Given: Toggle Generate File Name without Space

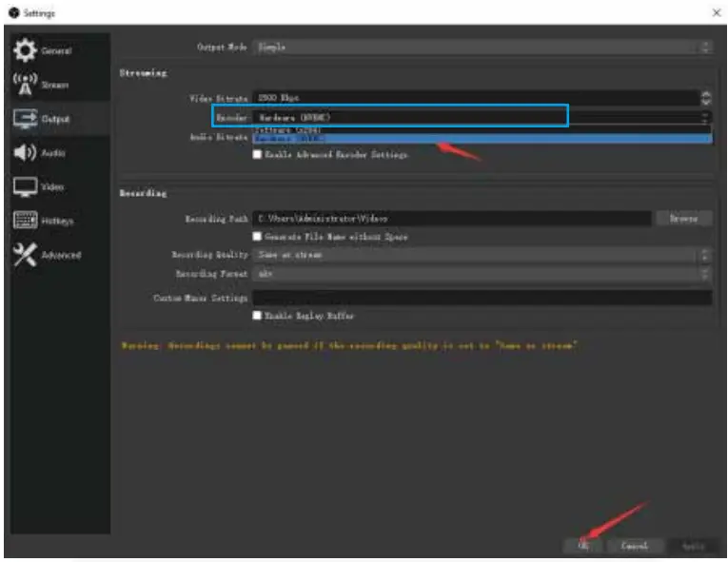Looking at the screenshot, I should (257, 236).
